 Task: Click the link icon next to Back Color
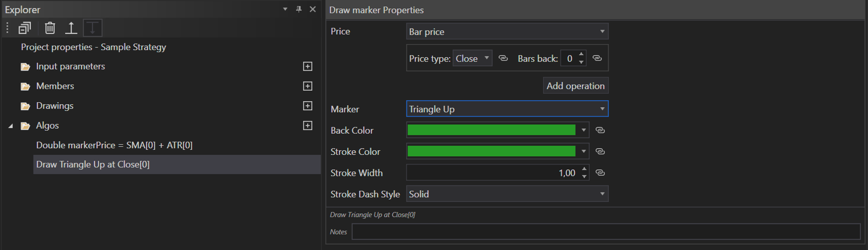pos(600,130)
